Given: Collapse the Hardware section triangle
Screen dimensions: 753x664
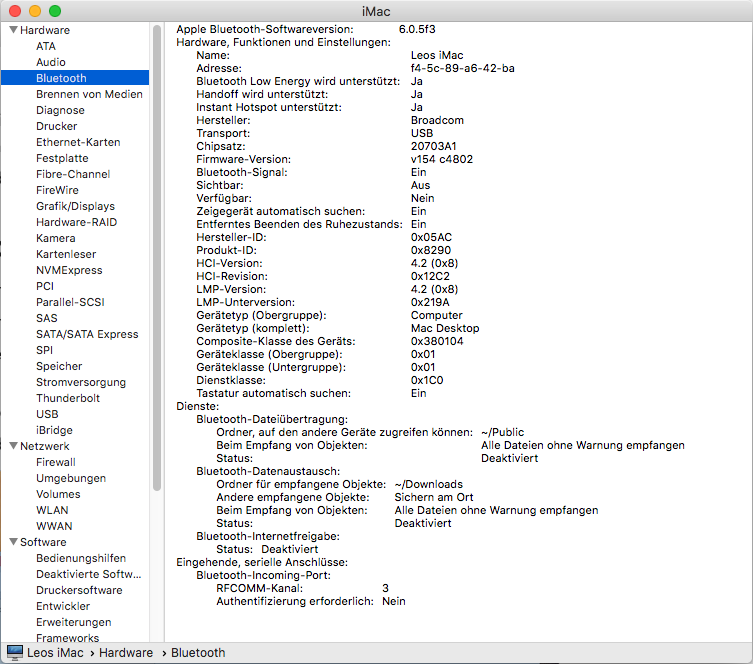Looking at the screenshot, I should click(x=12, y=30).
